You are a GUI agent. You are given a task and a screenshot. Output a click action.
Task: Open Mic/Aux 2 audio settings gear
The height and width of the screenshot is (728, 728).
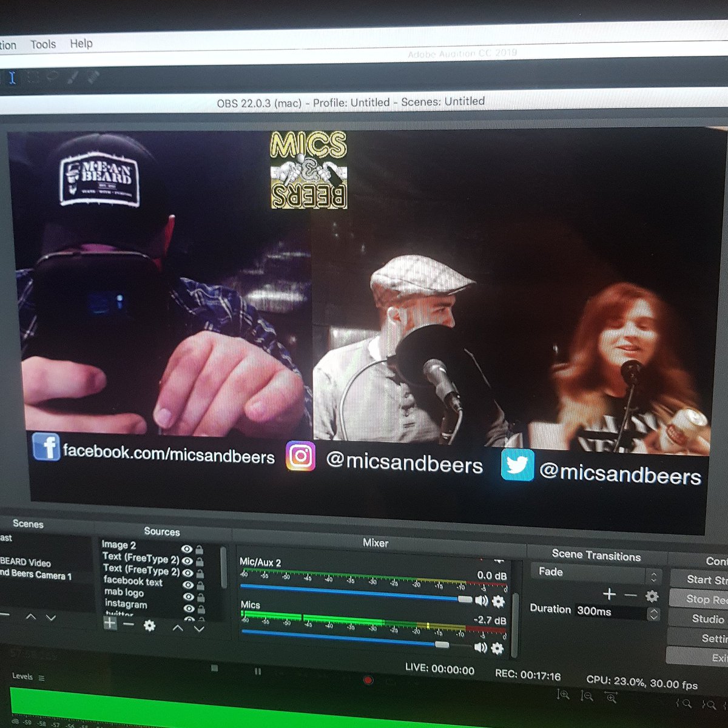point(498,601)
